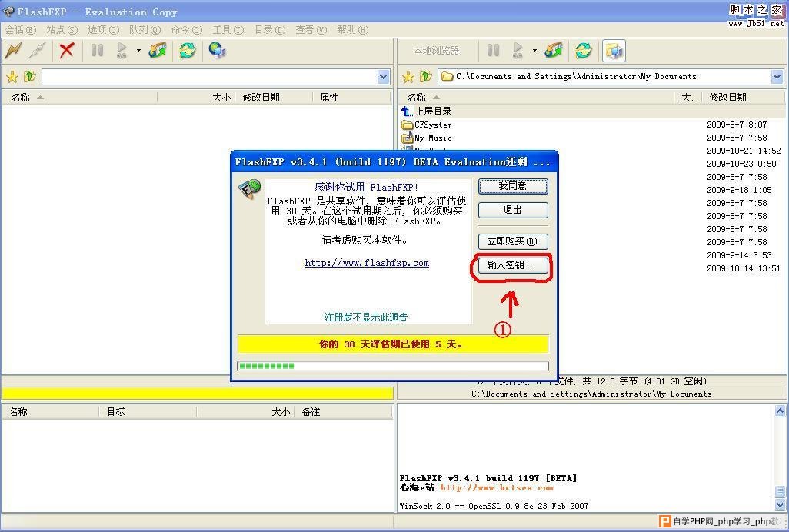Click the evaluation progress bar

[392, 366]
